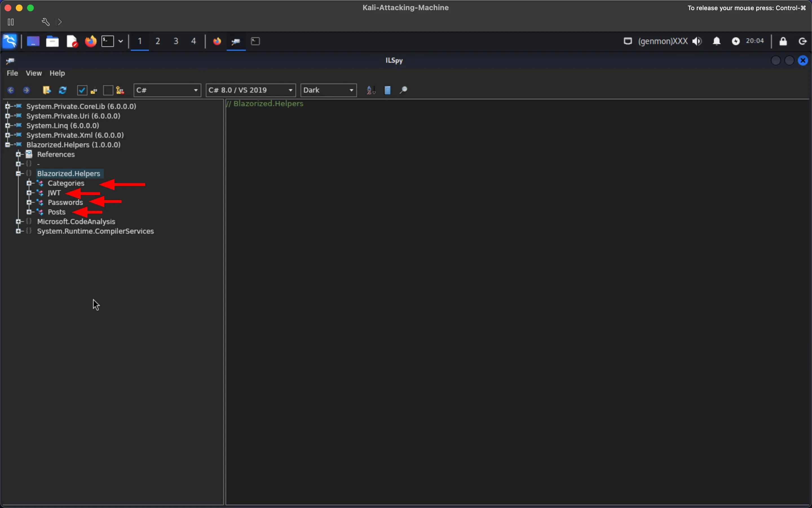This screenshot has height=508, width=812.
Task: Expand the Categories class node
Action: tap(29, 183)
